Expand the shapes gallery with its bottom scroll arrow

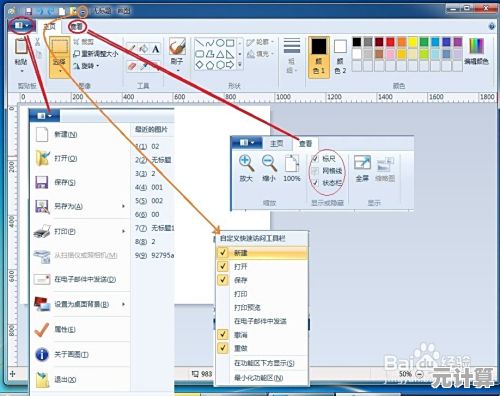[x=240, y=64]
